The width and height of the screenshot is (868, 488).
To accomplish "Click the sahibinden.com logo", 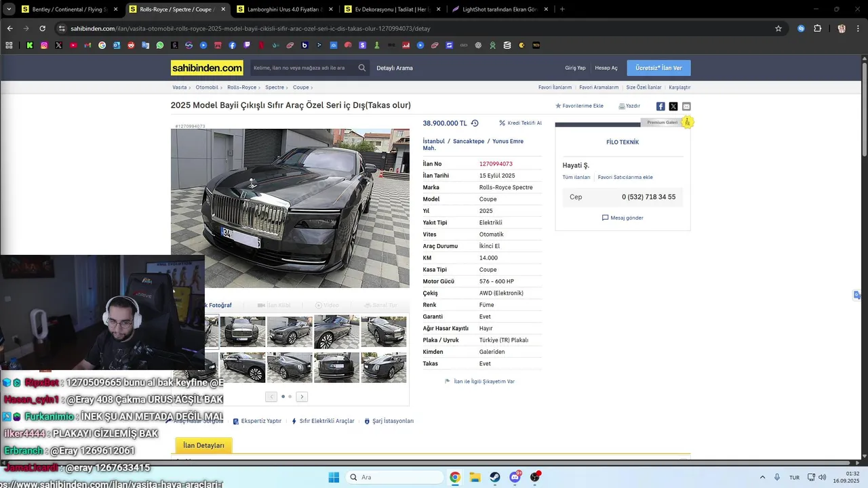I will pos(207,68).
